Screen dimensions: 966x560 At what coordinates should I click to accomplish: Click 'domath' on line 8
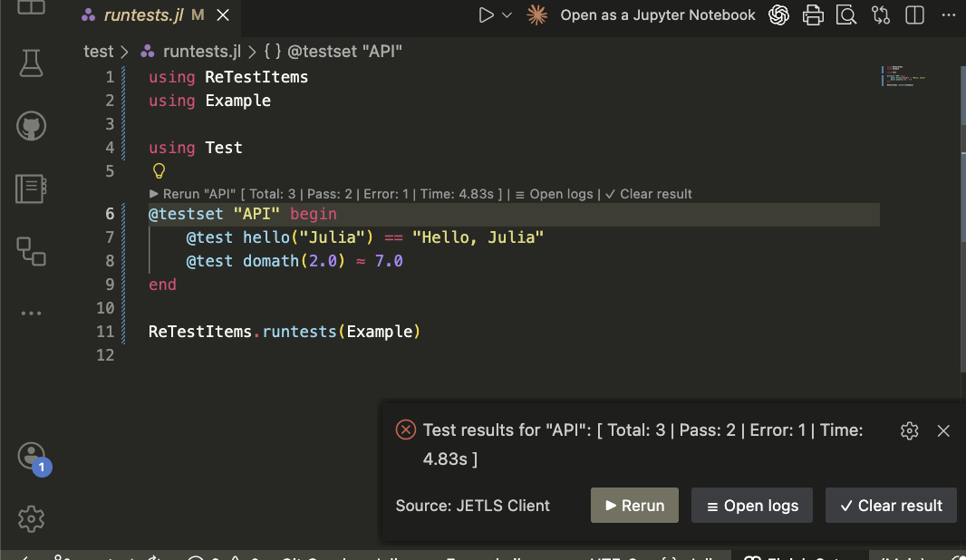[x=270, y=261]
